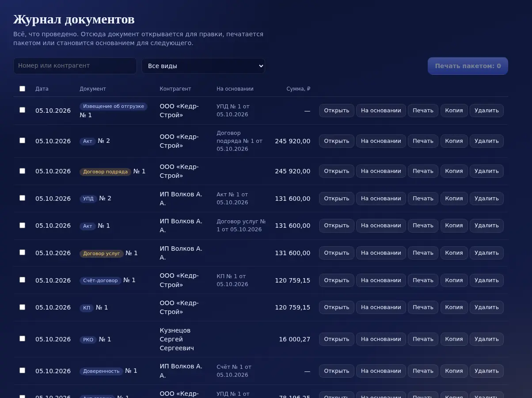Click the Счёт-договор document badge

tap(100, 280)
